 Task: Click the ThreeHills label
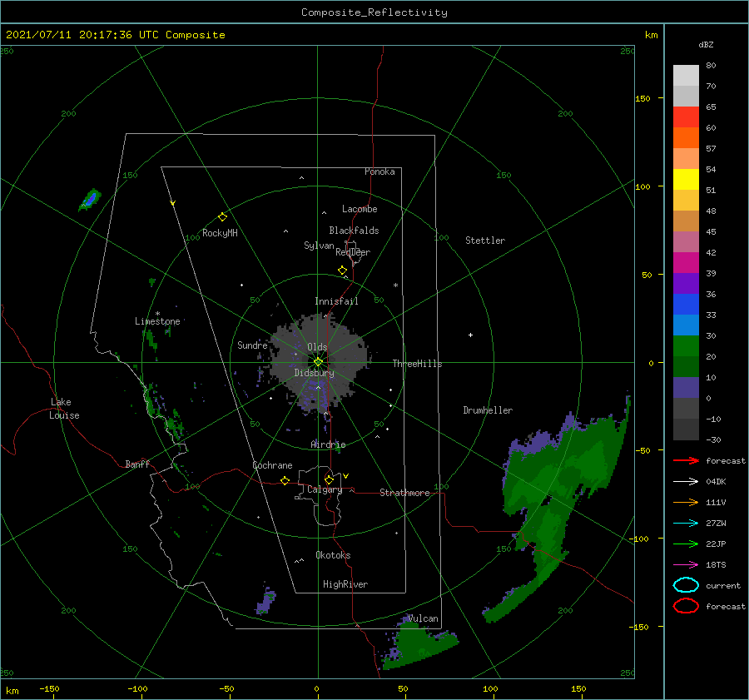417,364
